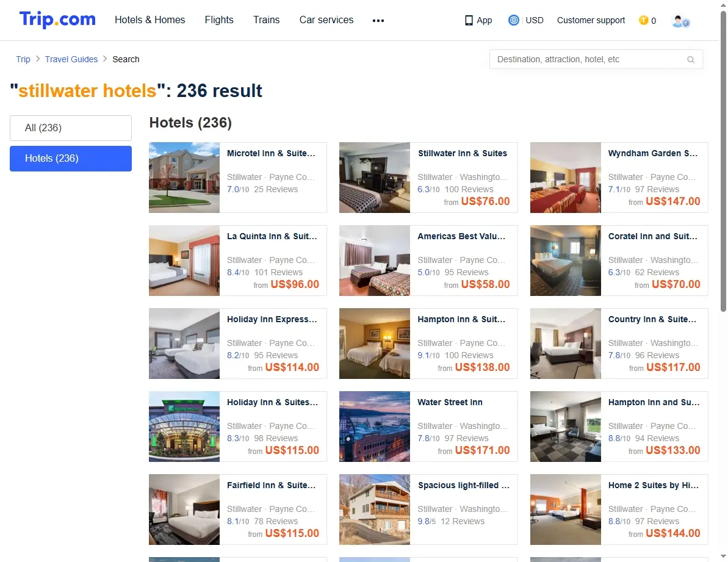Viewport: 728px width, 562px height.
Task: Open Fairfield Inn & Suites title
Action: 271,486
